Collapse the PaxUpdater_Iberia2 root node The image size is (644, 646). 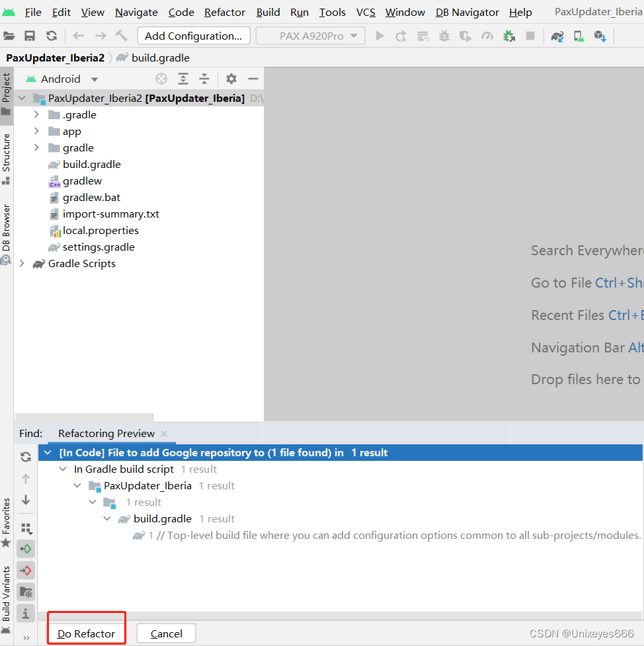pos(22,98)
